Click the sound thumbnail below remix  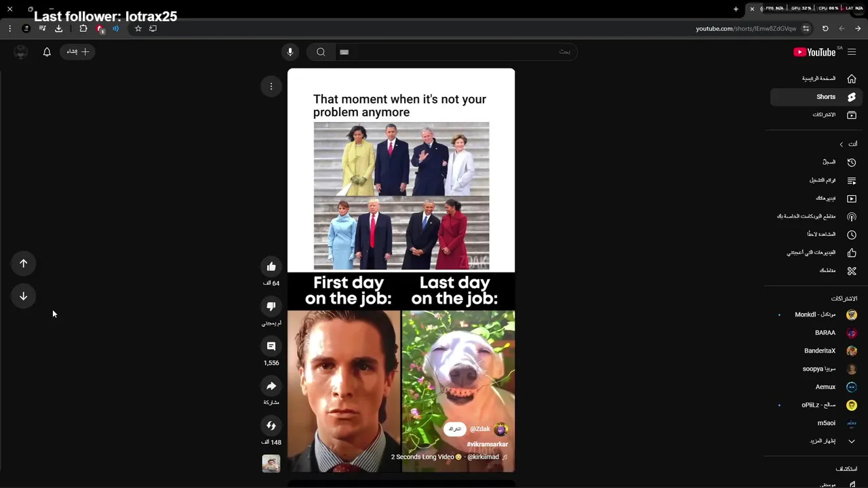[271, 464]
